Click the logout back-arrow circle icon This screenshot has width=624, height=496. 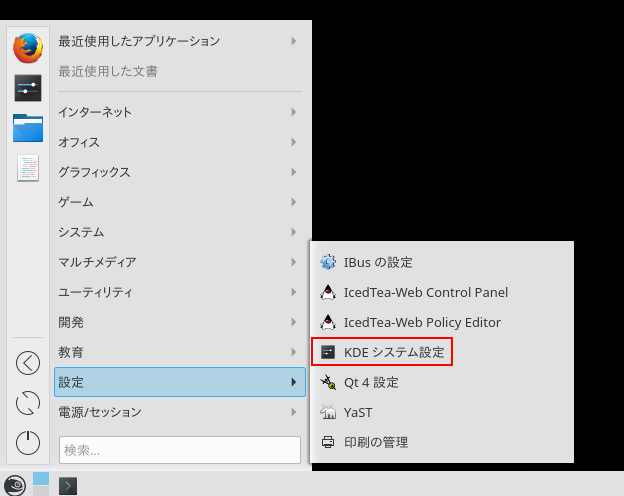click(28, 363)
